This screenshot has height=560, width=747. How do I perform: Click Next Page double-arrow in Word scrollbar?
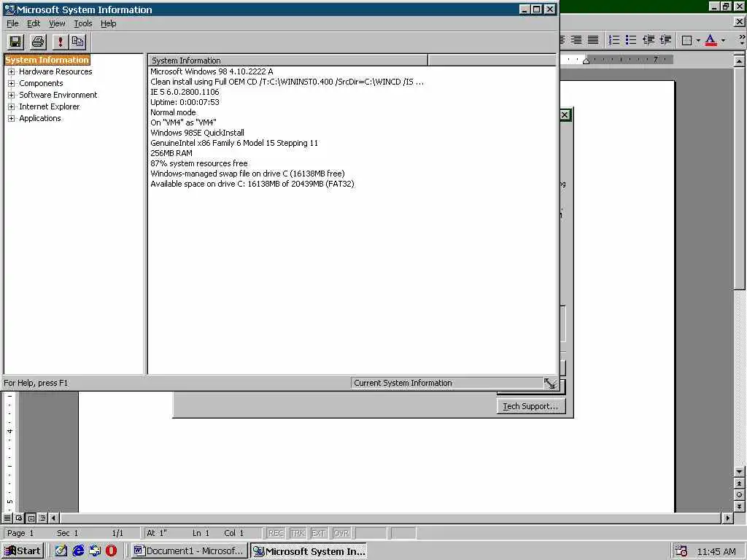(x=739, y=506)
